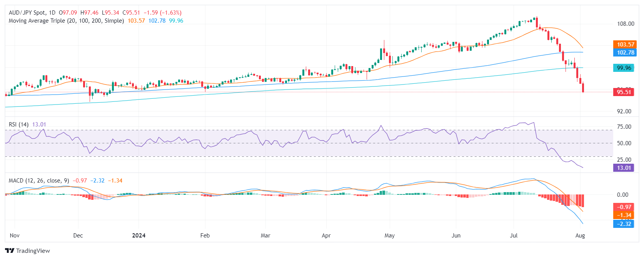Click the teal 99.96 price axis tag
This screenshot has width=644, height=259.
pos(624,68)
